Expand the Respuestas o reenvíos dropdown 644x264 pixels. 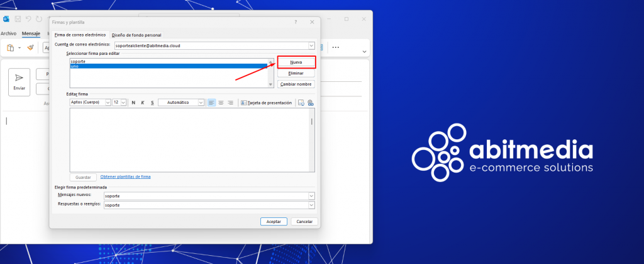(x=311, y=205)
